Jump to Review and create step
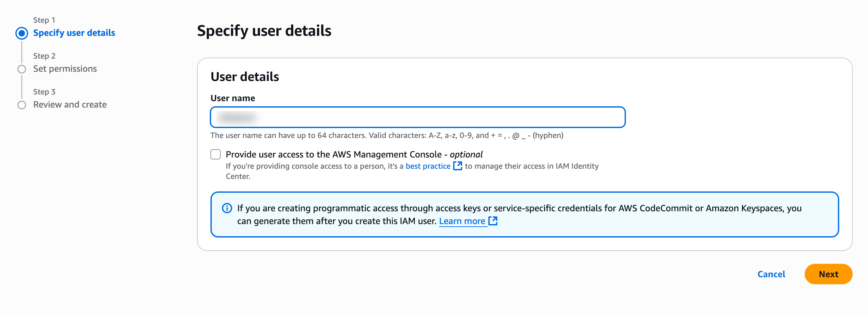This screenshot has height=315, width=868. (70, 105)
